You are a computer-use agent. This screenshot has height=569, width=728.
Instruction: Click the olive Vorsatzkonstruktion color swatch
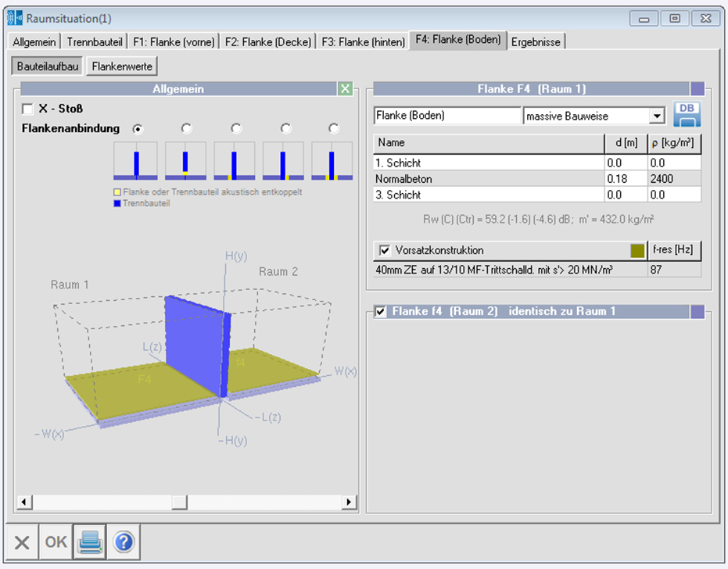click(x=637, y=250)
